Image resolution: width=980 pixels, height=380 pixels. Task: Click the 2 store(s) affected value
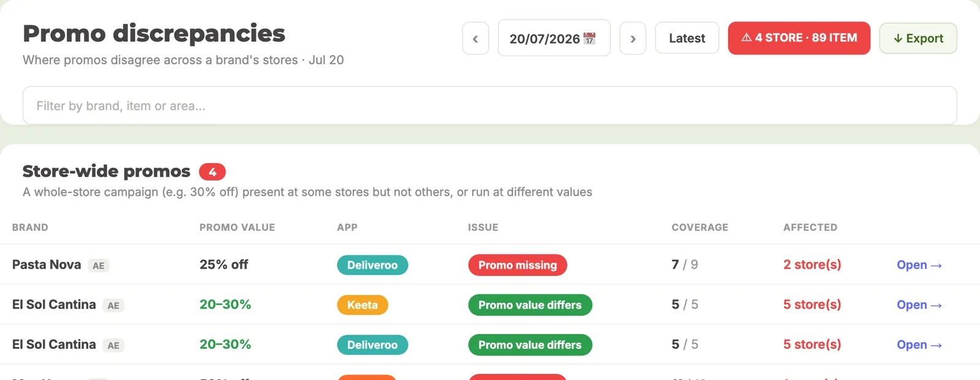pyautogui.click(x=812, y=264)
